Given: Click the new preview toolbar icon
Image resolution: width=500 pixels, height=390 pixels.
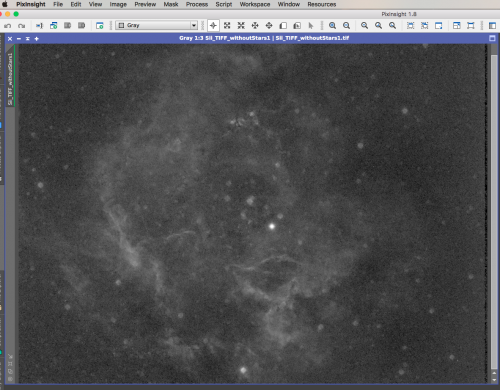Looking at the screenshot, I should click(99, 26).
